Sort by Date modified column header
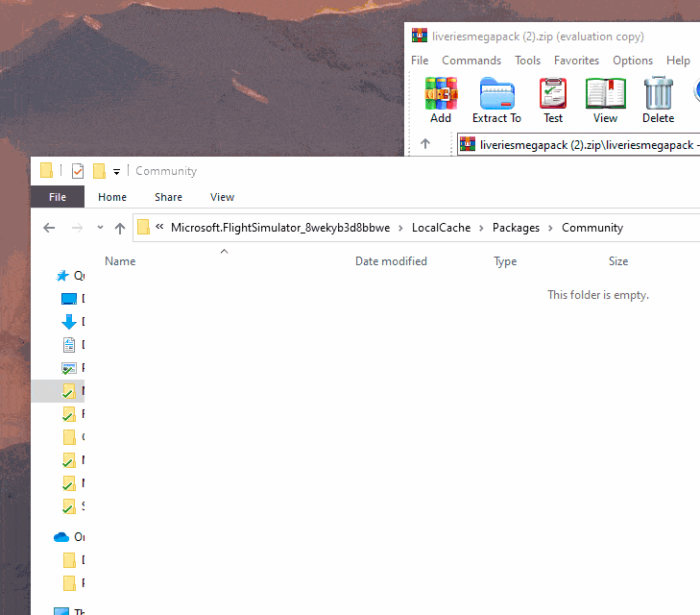Image resolution: width=700 pixels, height=615 pixels. point(391,261)
